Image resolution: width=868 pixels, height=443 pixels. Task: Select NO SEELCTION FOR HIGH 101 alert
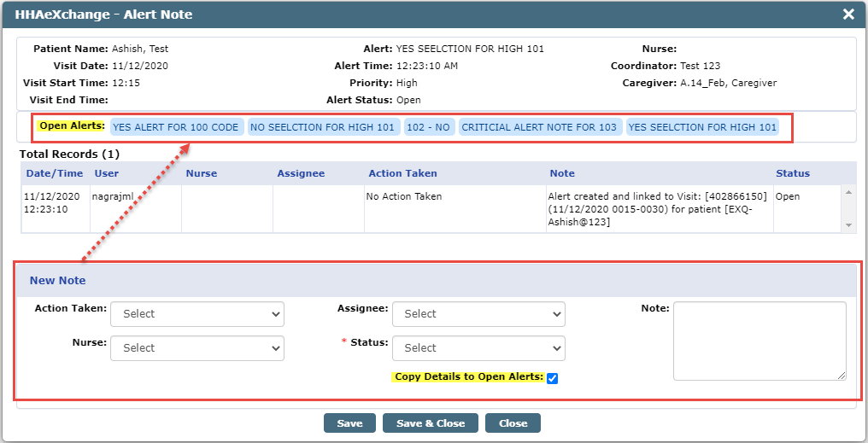coord(323,127)
